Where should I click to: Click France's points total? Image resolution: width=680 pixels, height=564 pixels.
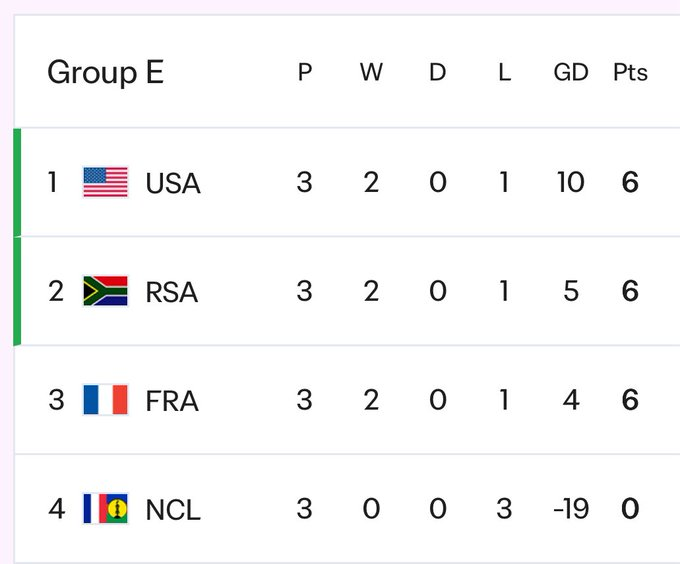pyautogui.click(x=630, y=400)
